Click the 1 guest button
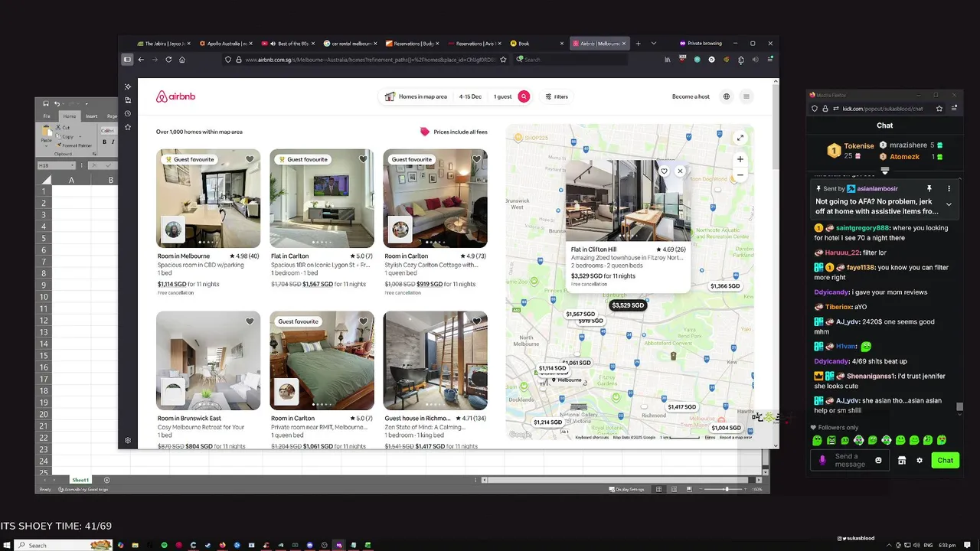The width and height of the screenshot is (980, 551). point(502,96)
